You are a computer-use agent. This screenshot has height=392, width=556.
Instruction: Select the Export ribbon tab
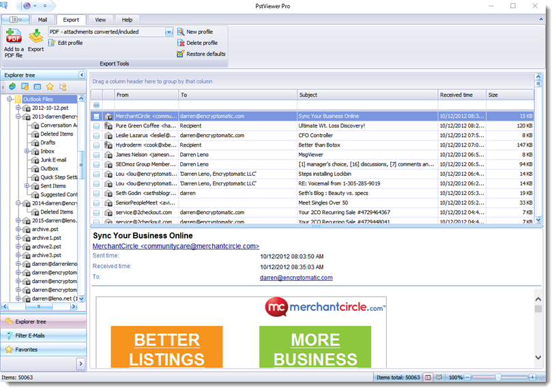[71, 20]
